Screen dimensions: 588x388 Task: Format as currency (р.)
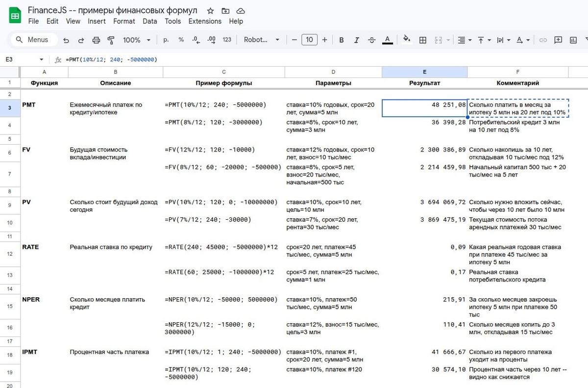(x=166, y=40)
